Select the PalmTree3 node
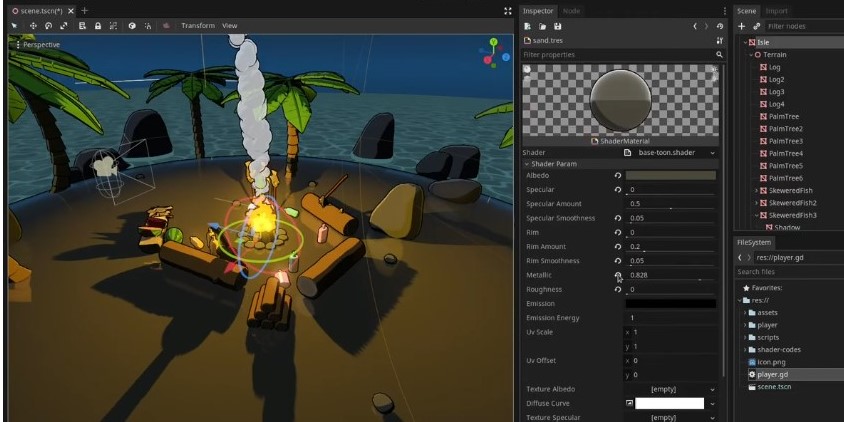 (x=785, y=141)
